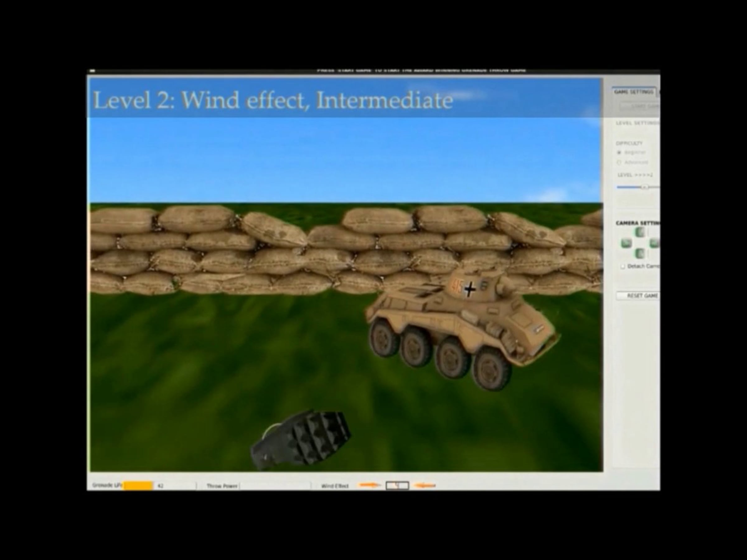The image size is (747, 560).
Task: Click the left-pointing orange wind arrow
Action: pyautogui.click(x=425, y=486)
